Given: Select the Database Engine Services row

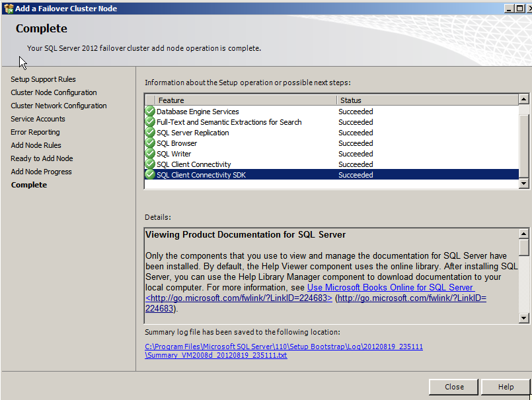Looking at the screenshot, I should tap(332, 111).
